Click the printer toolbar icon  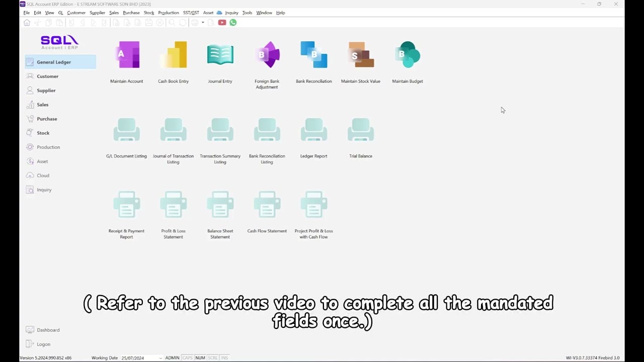click(195, 23)
